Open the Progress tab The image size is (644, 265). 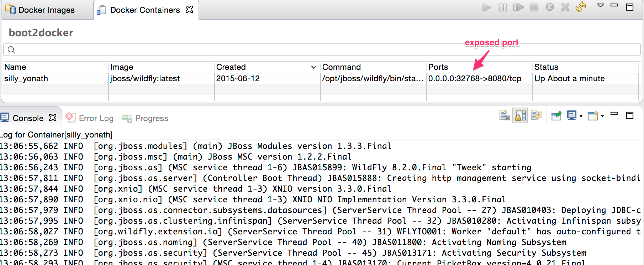[151, 118]
